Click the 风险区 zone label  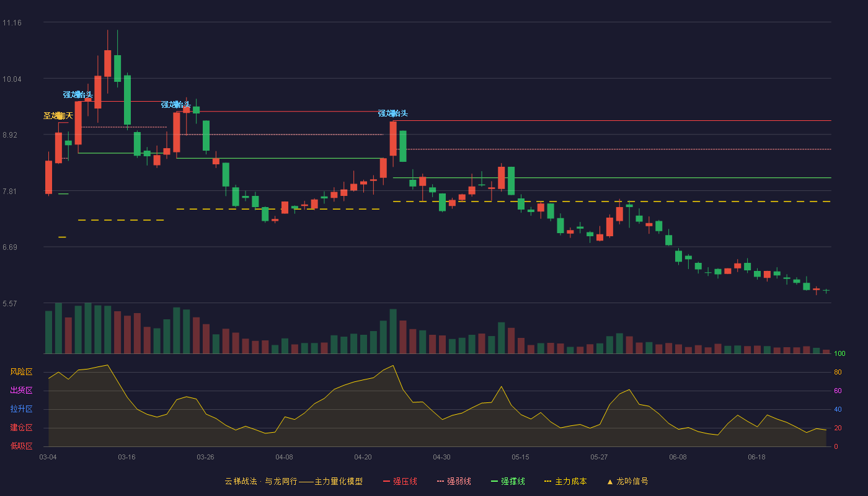point(21,372)
